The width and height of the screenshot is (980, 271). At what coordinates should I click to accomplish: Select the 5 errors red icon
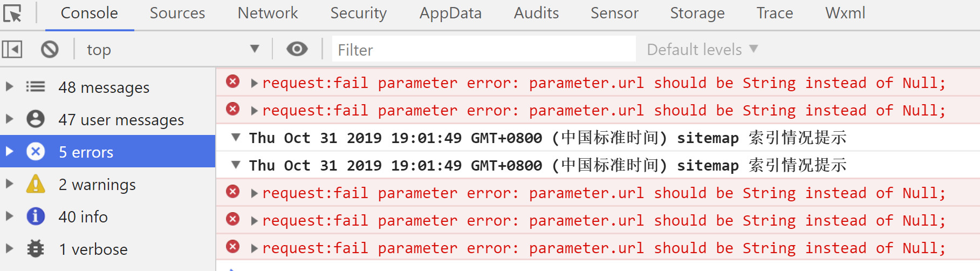pyautogui.click(x=36, y=152)
